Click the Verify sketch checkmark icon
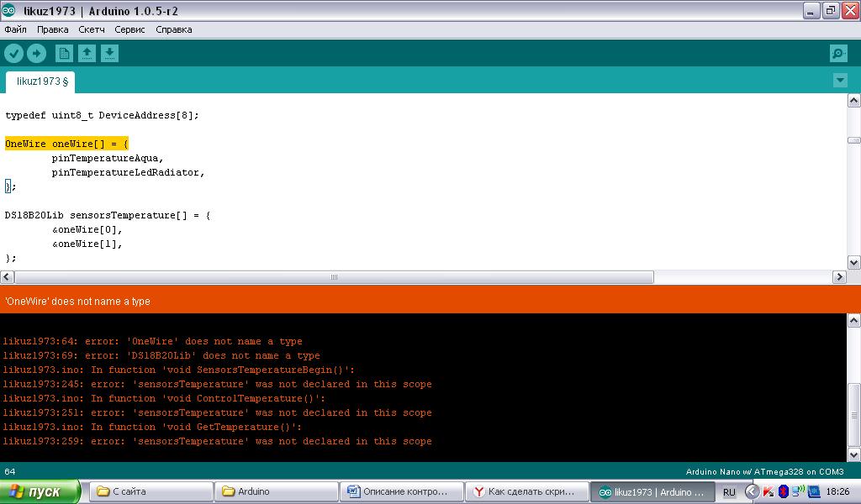Viewport: 861px width, 504px height. tap(14, 54)
